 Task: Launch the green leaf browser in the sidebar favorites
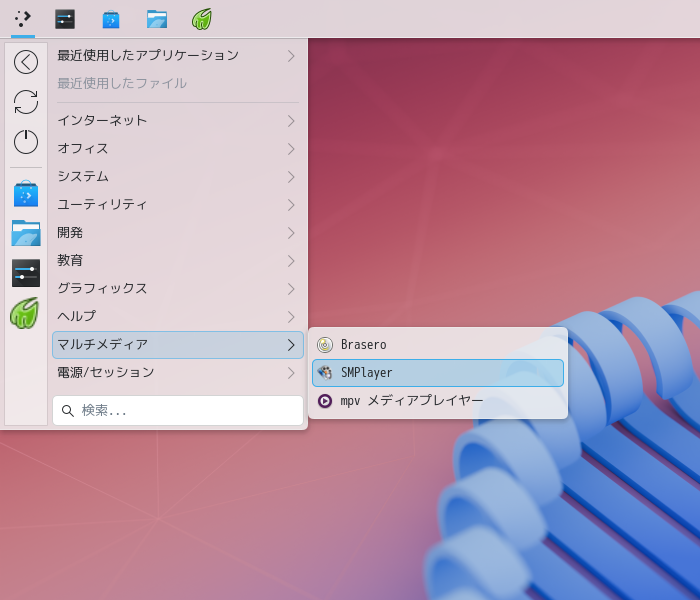click(x=25, y=313)
